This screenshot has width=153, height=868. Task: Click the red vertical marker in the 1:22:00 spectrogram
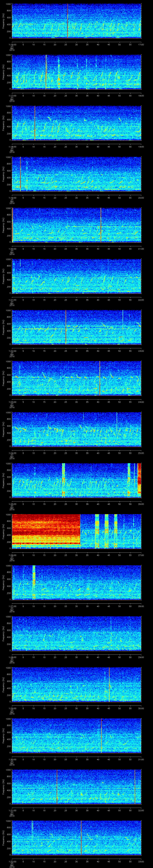coord(66,327)
